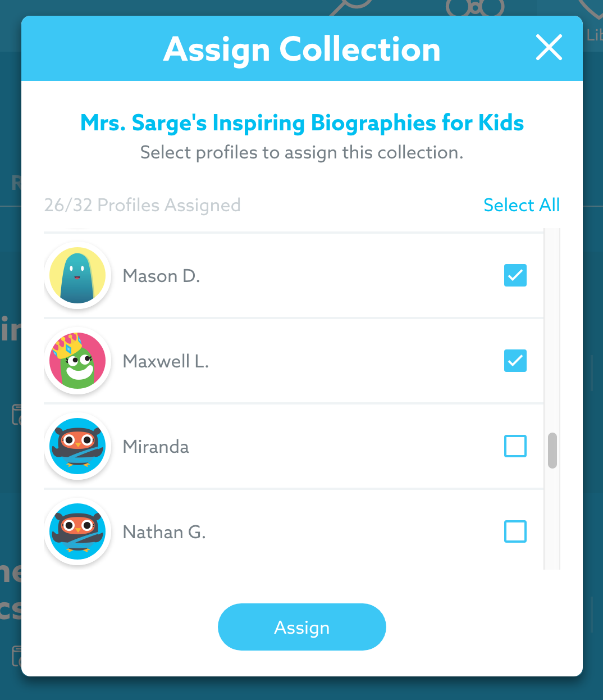This screenshot has width=603, height=700.
Task: Click the Assign Collection header title
Action: coord(302,49)
